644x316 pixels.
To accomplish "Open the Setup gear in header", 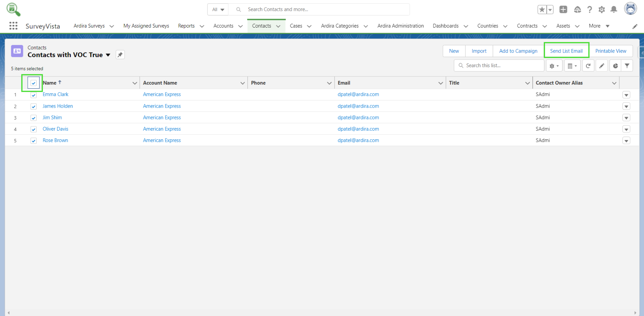I will coord(602,9).
